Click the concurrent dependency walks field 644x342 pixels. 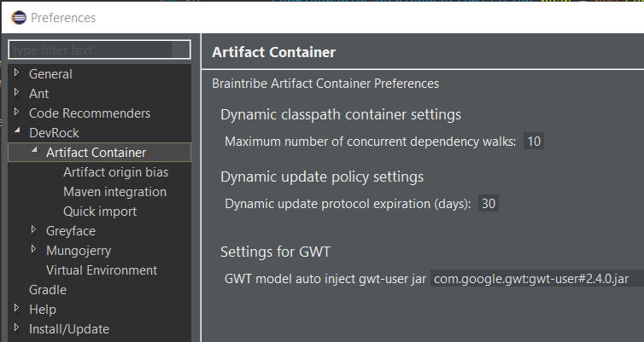(534, 142)
